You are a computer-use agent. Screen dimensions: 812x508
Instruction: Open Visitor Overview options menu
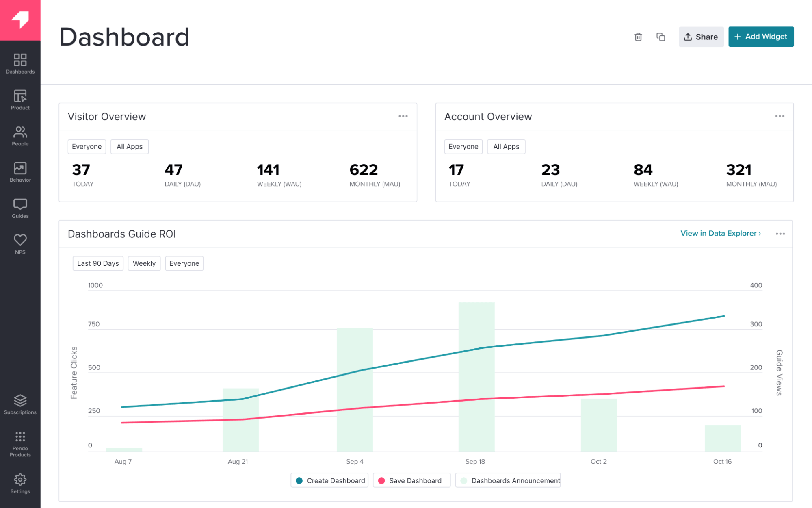tap(403, 116)
